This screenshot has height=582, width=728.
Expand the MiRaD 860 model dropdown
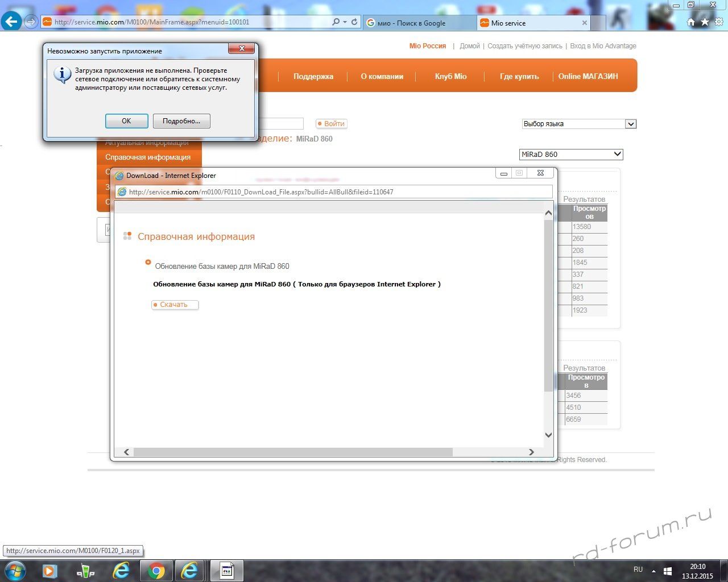[x=571, y=154]
